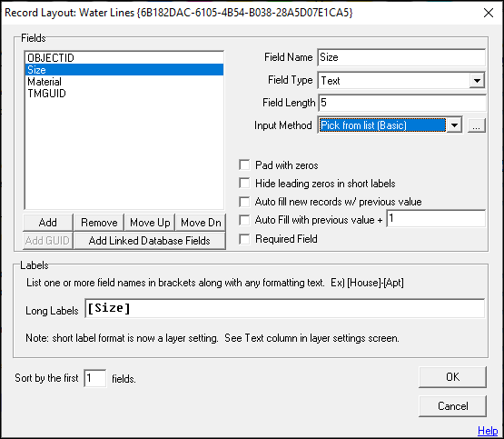
Task: Toggle Auto Fill with previous value + checkbox
Action: 244,220
